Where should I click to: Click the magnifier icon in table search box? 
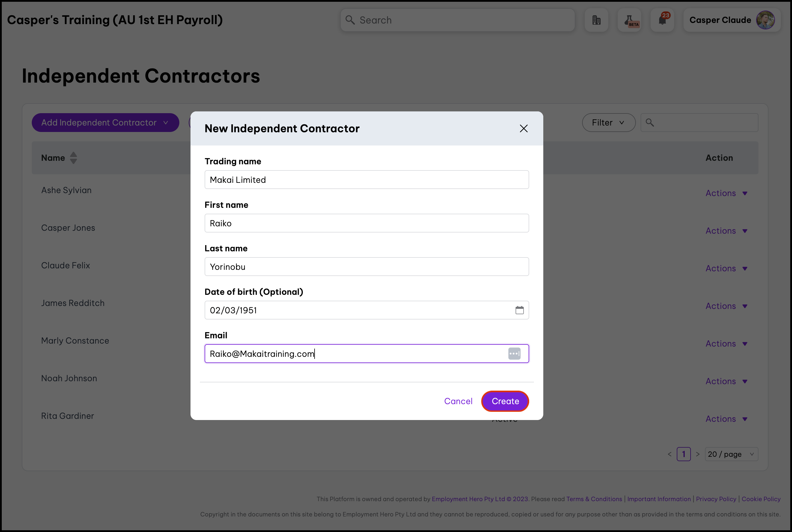coord(649,123)
